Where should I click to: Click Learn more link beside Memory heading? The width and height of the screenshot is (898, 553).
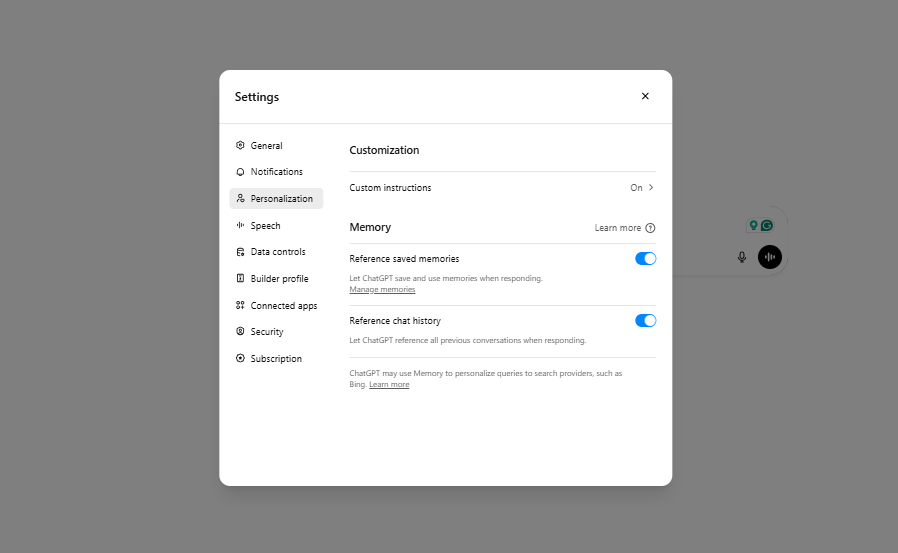click(617, 228)
